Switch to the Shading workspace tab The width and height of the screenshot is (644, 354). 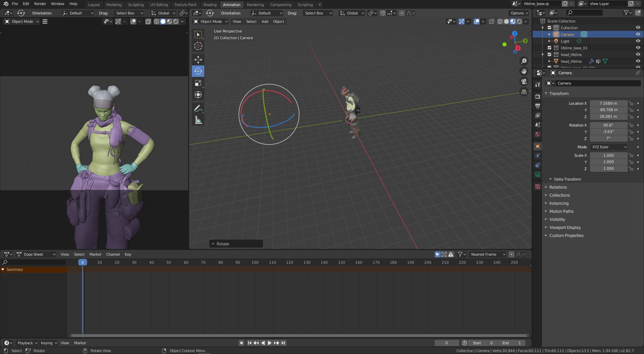click(x=210, y=4)
